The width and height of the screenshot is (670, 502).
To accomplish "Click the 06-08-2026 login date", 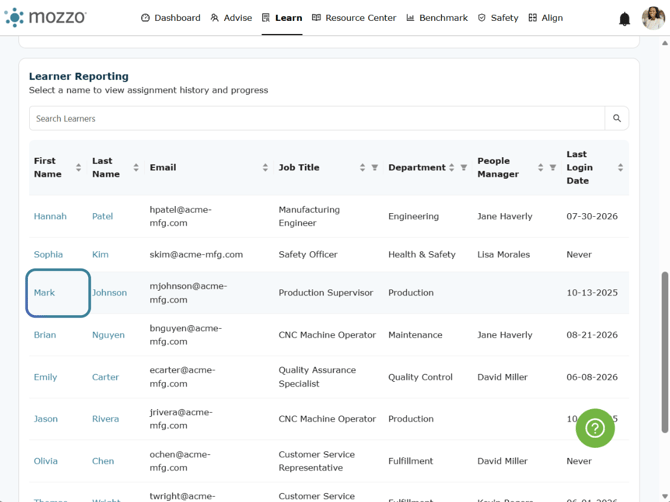I will pos(592,377).
